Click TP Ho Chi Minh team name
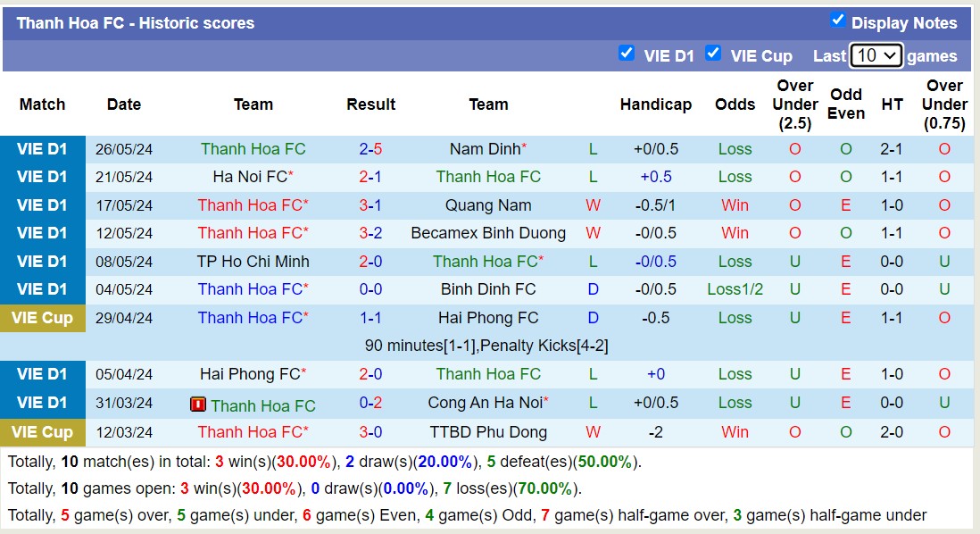This screenshot has width=980, height=534. [253, 262]
